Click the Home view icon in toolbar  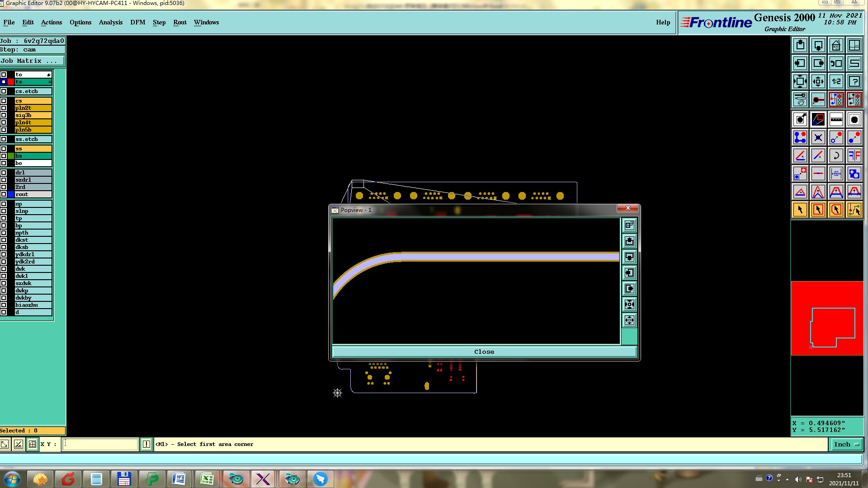tap(836, 46)
